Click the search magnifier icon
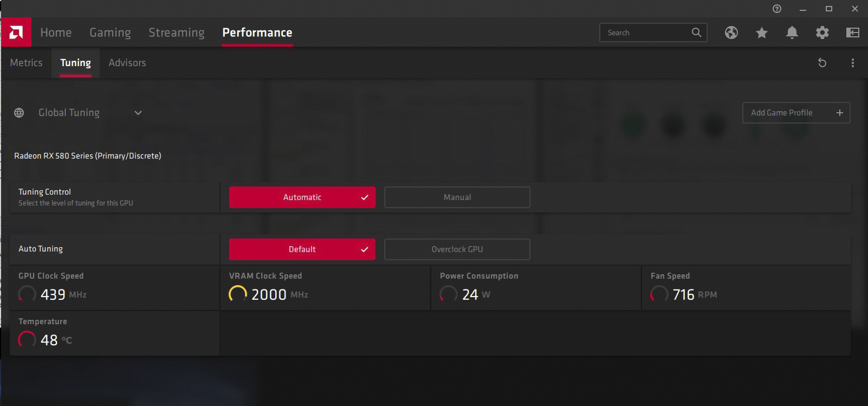This screenshot has height=406, width=868. pyautogui.click(x=696, y=33)
